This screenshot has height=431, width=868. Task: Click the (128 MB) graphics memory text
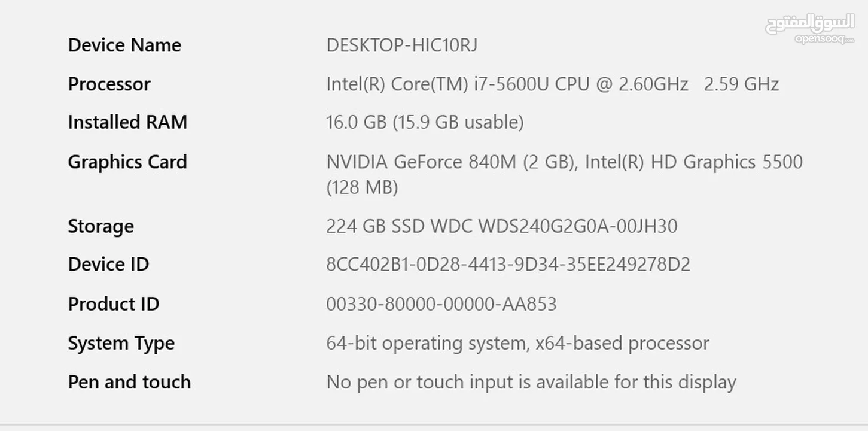(362, 188)
